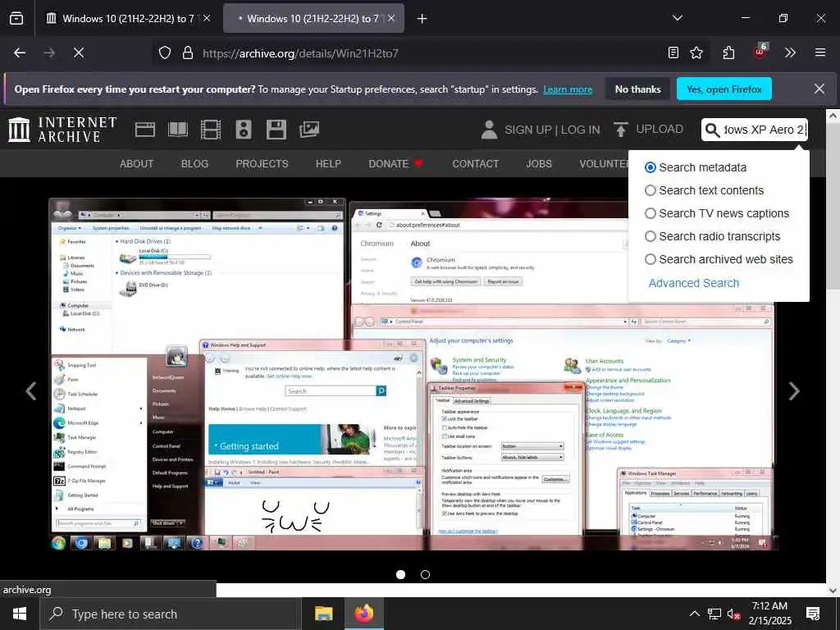Open File Explorer from the taskbar
Screen dimensions: 840x630
click(x=323, y=614)
